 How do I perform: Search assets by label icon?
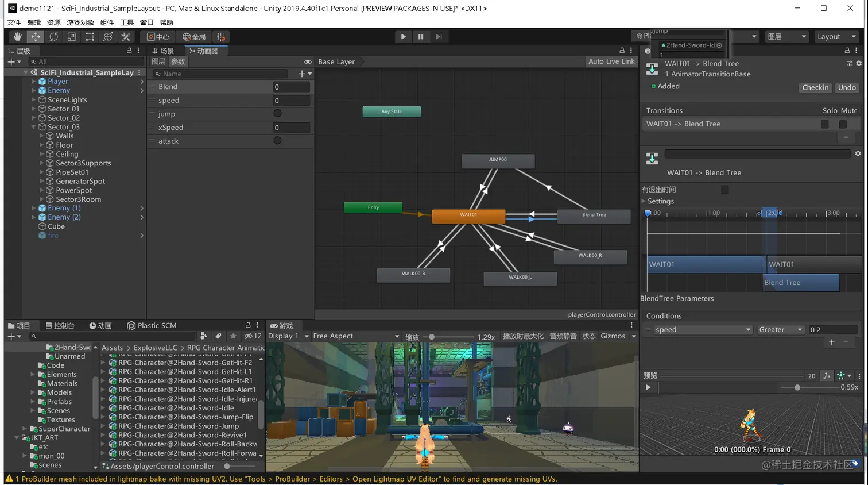tap(218, 336)
